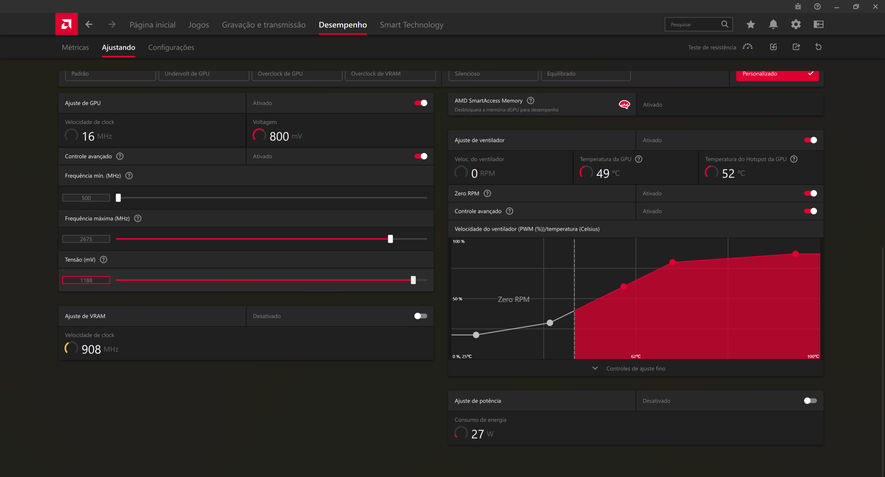Show help for Temperatura do Hotspot da GPU
Viewport: 885px width, 477px height.
coord(794,159)
